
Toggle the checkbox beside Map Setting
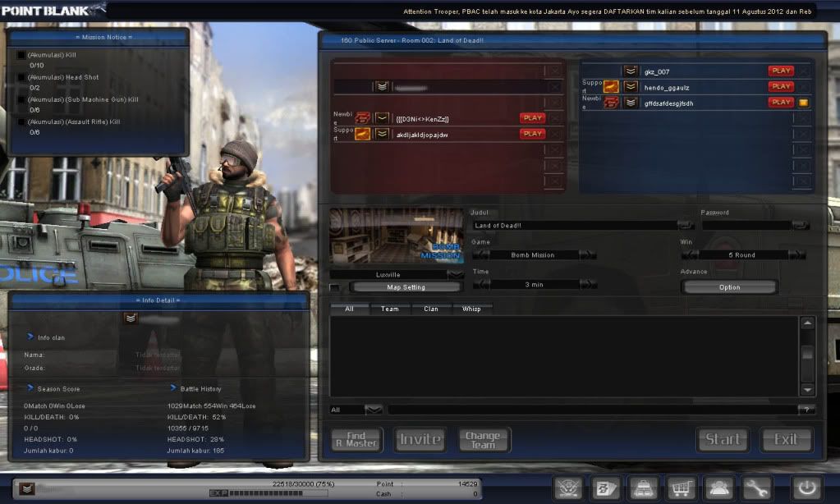tap(335, 287)
